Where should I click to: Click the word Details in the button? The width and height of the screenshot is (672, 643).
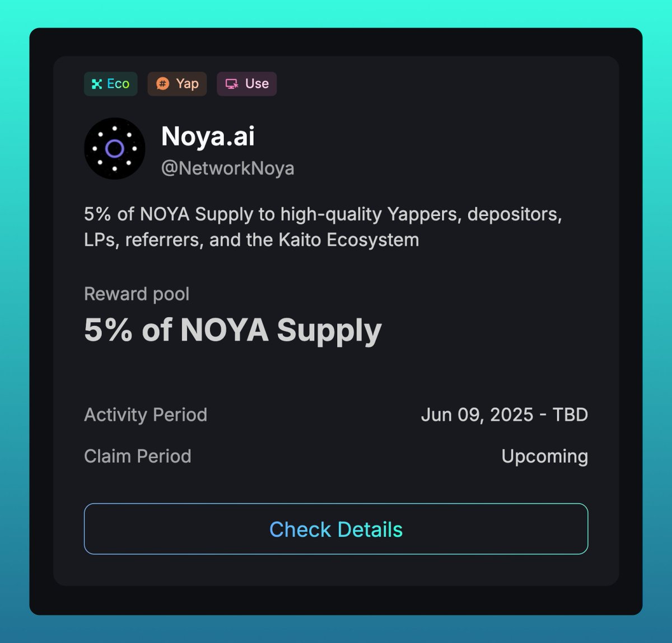click(x=370, y=529)
